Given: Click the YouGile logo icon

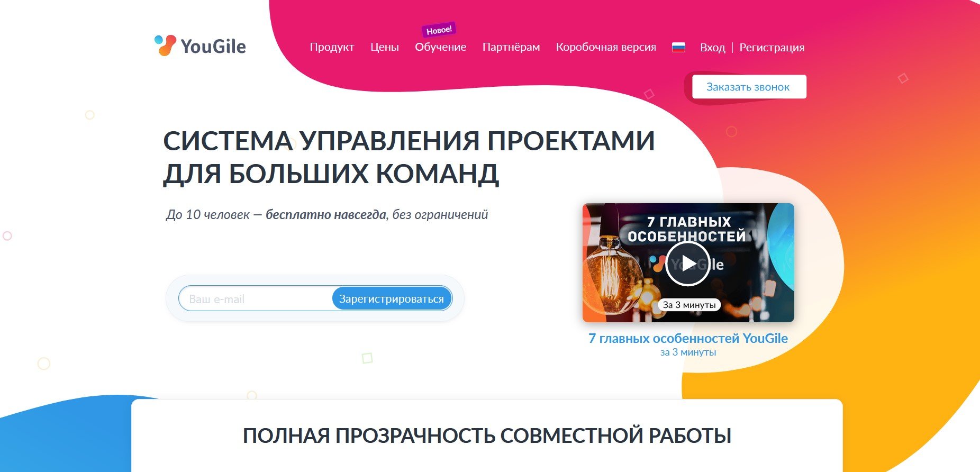Looking at the screenshot, I should 165,46.
